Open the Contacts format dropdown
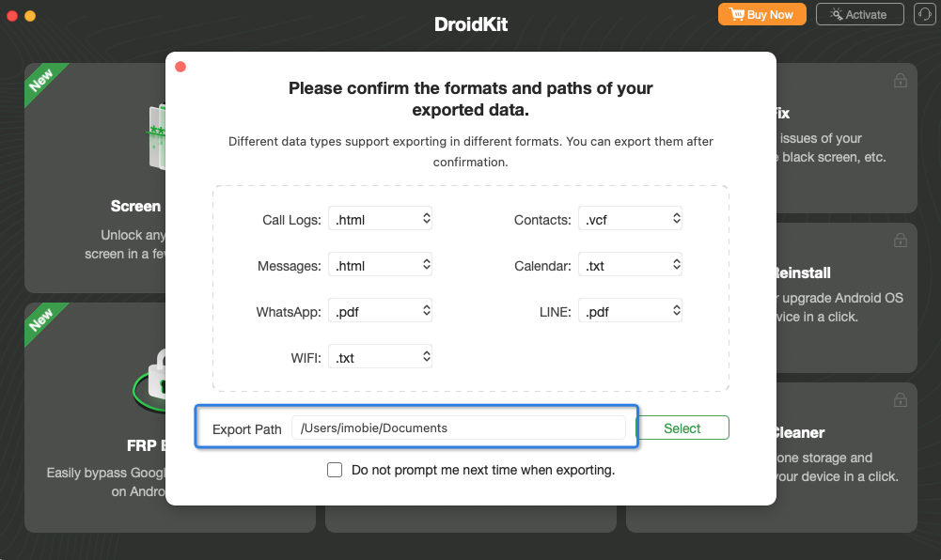Image resolution: width=941 pixels, height=560 pixels. point(630,219)
